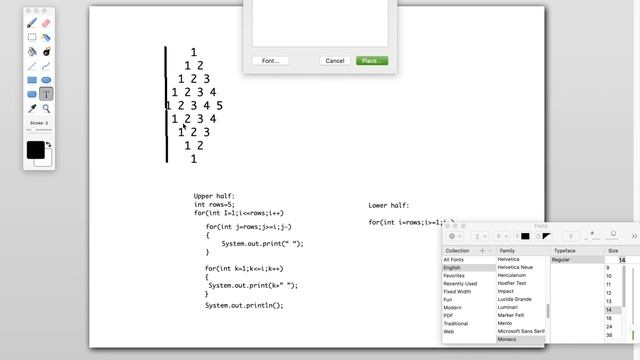The image size is (640, 360).
Task: Pick font size 12
Action: coord(613,293)
